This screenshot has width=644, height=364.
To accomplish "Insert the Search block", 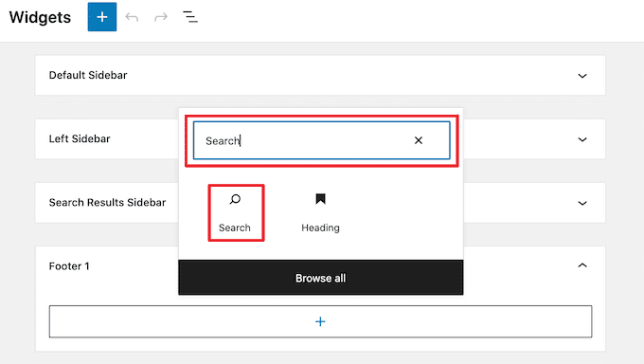I will click(236, 212).
